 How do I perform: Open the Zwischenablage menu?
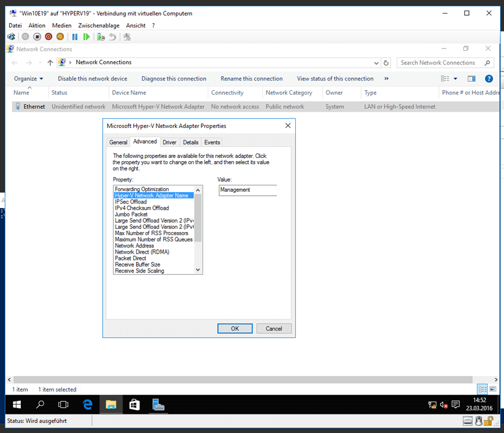coord(99,25)
